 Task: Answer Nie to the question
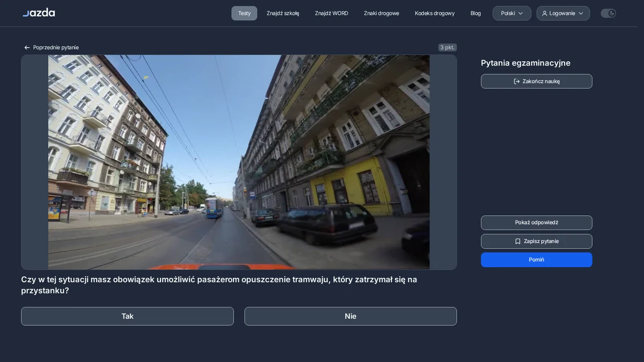tap(350, 316)
